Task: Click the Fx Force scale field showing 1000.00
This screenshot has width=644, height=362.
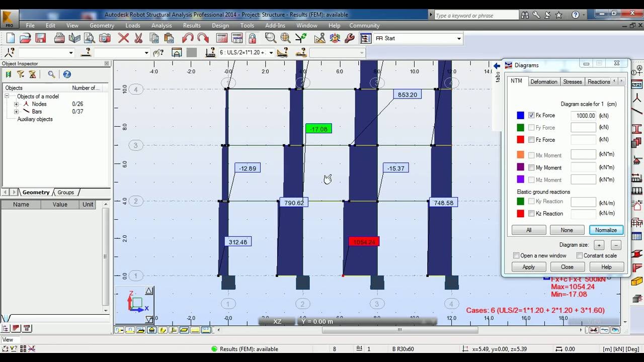Action: click(583, 115)
